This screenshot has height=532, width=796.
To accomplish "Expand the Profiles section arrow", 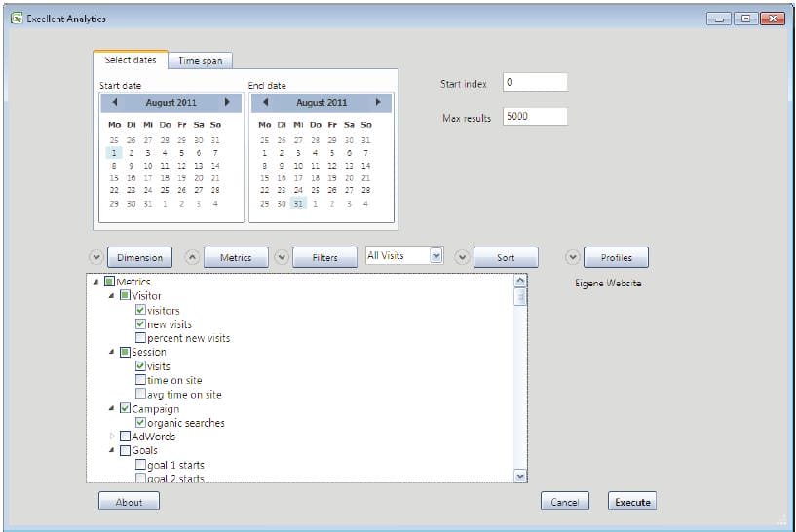I will point(572,257).
